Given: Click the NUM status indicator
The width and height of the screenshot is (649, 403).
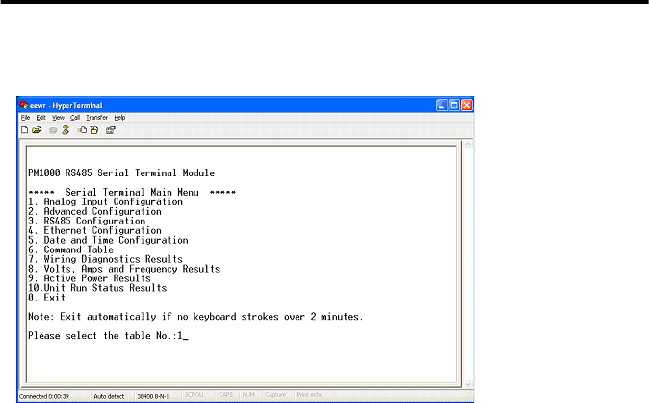Looking at the screenshot, I should coord(248,395).
